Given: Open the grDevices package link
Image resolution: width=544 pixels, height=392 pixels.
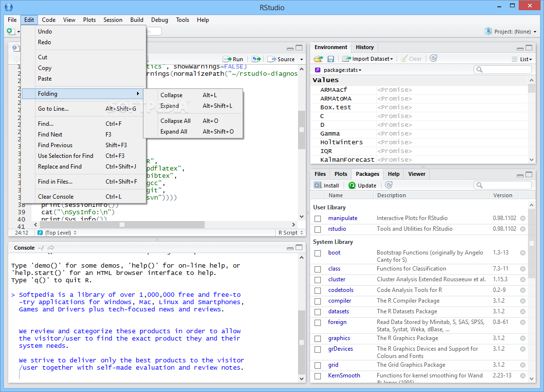Looking at the screenshot, I should pyautogui.click(x=340, y=349).
